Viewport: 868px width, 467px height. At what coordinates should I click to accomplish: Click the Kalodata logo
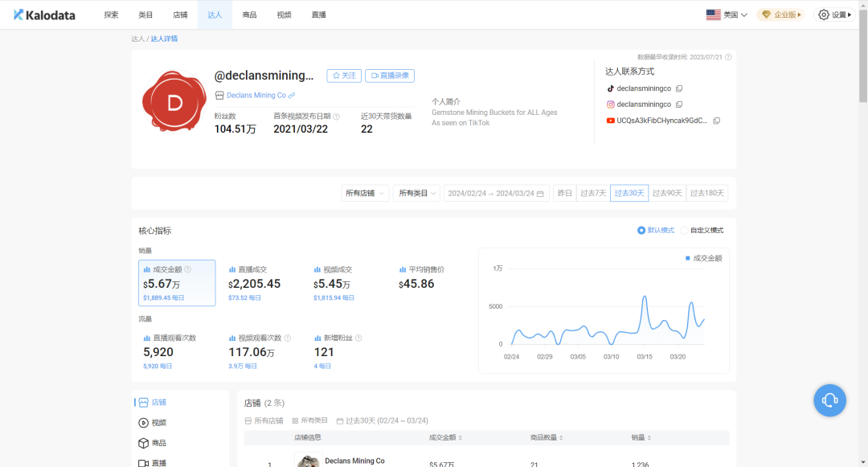[44, 15]
